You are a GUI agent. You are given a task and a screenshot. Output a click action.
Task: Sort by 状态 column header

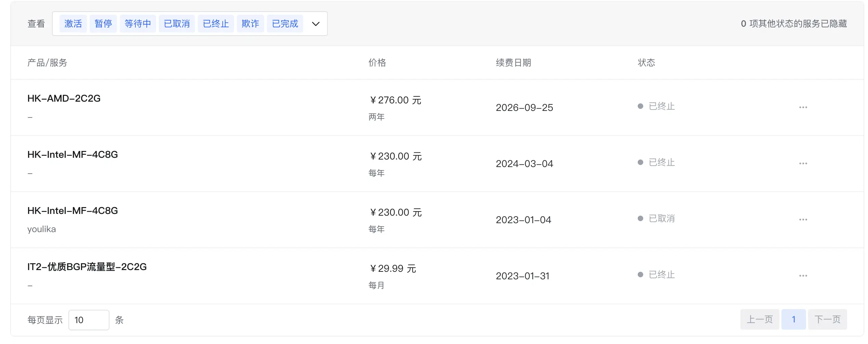coord(646,63)
